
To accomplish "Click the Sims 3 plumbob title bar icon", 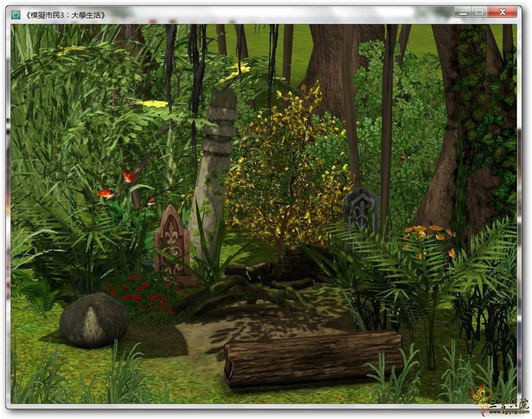I will coord(16,15).
